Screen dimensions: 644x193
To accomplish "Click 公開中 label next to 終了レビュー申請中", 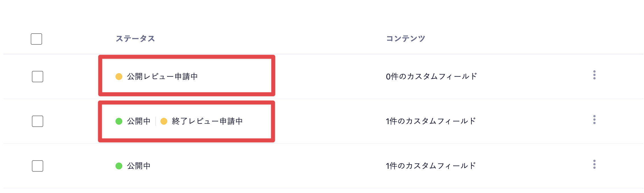I will pos(139,121).
